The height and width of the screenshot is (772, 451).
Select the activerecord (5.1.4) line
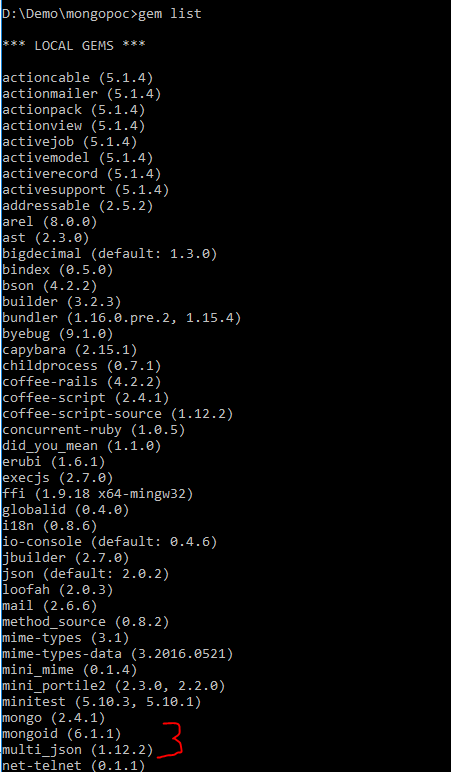tap(82, 174)
